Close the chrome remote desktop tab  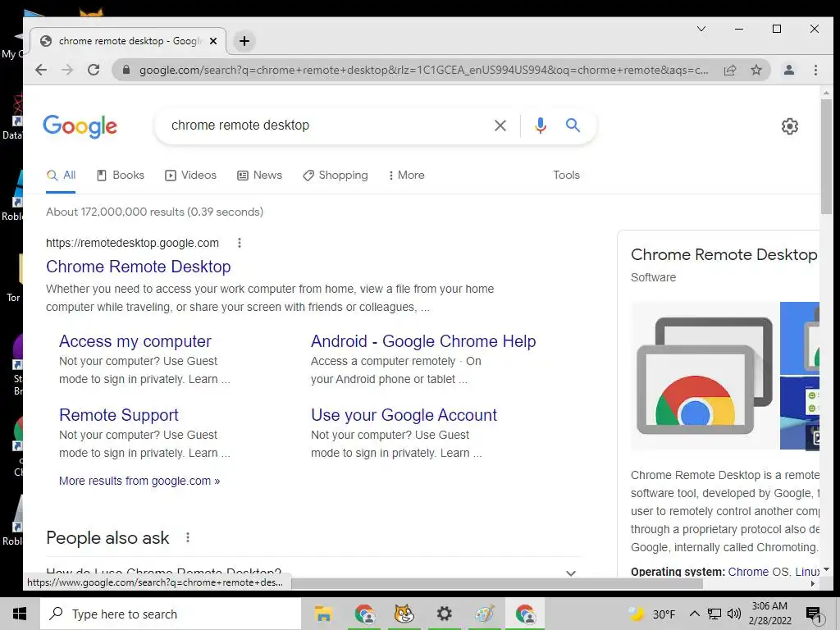pos(213,41)
